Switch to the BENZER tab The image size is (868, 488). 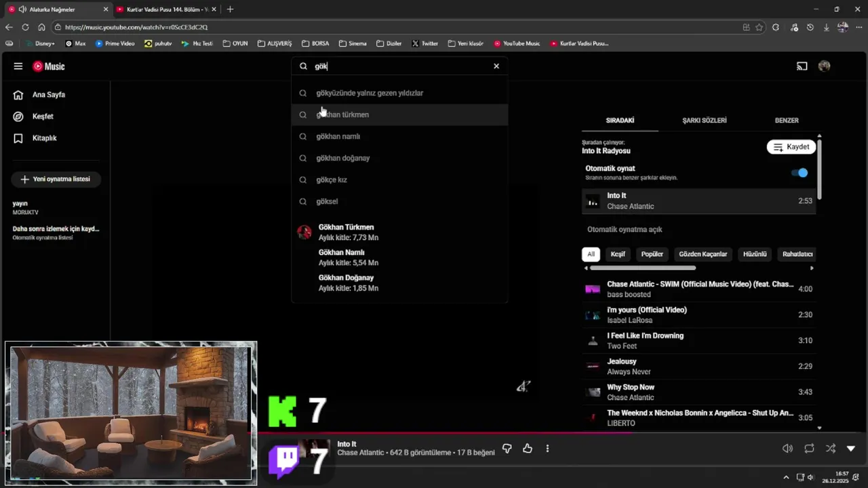click(x=787, y=120)
